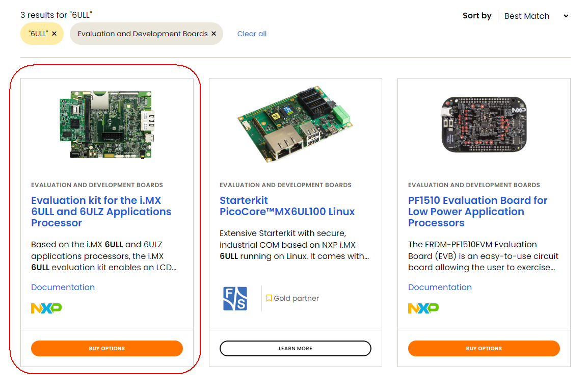
Task: Remove the "6ULL" filter chip via its X
Action: tap(55, 34)
